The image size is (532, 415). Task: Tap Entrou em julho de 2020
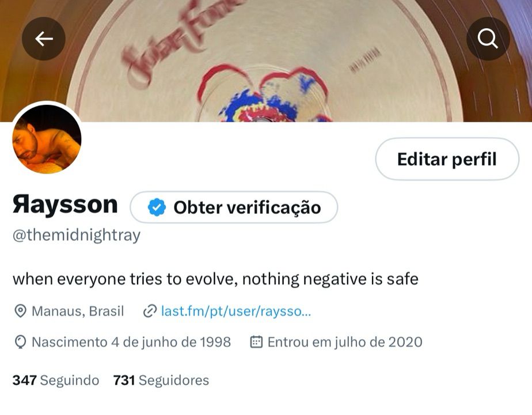(x=345, y=342)
